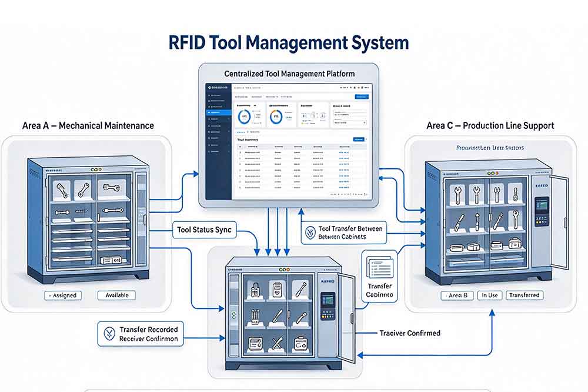Click the blue button at dashboard top right

pyautogui.click(x=362, y=97)
